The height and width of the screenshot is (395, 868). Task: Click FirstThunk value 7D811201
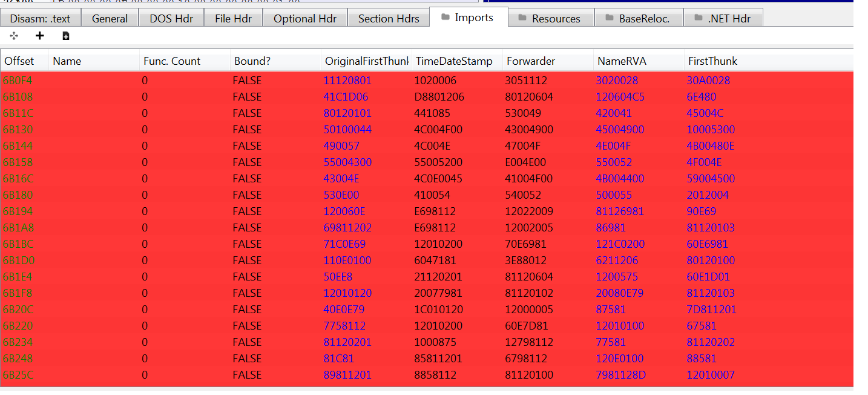point(711,310)
